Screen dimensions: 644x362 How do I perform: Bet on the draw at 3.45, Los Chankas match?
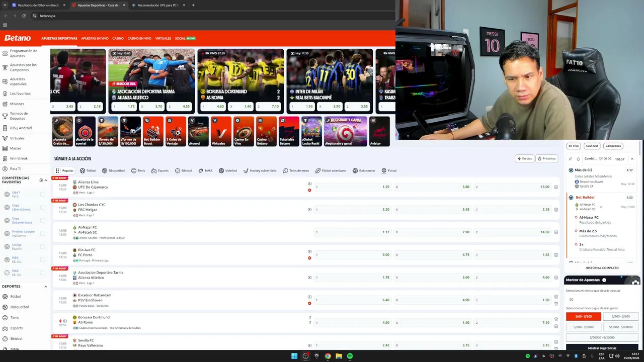tap(433, 209)
